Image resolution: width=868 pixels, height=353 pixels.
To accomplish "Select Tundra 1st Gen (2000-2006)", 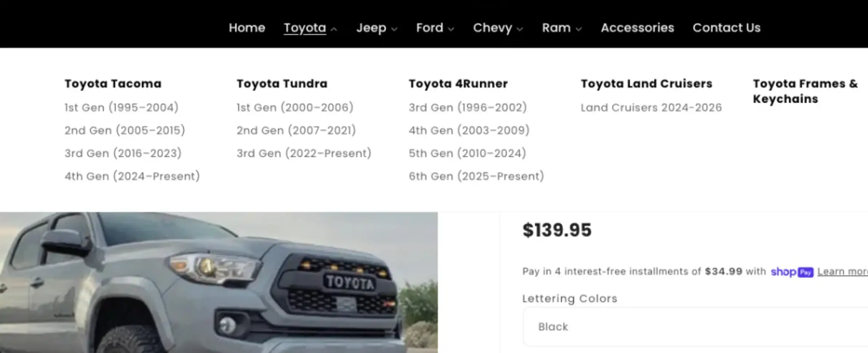I will 295,108.
